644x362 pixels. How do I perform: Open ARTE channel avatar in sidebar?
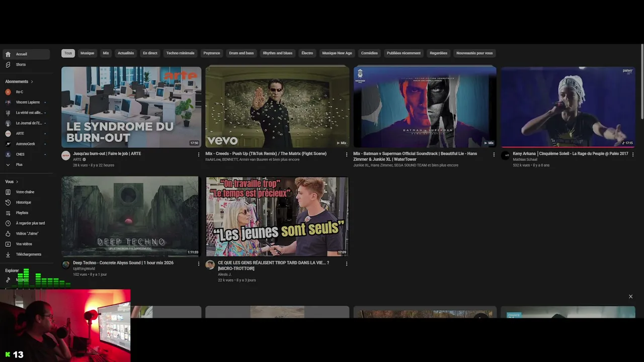8,134
